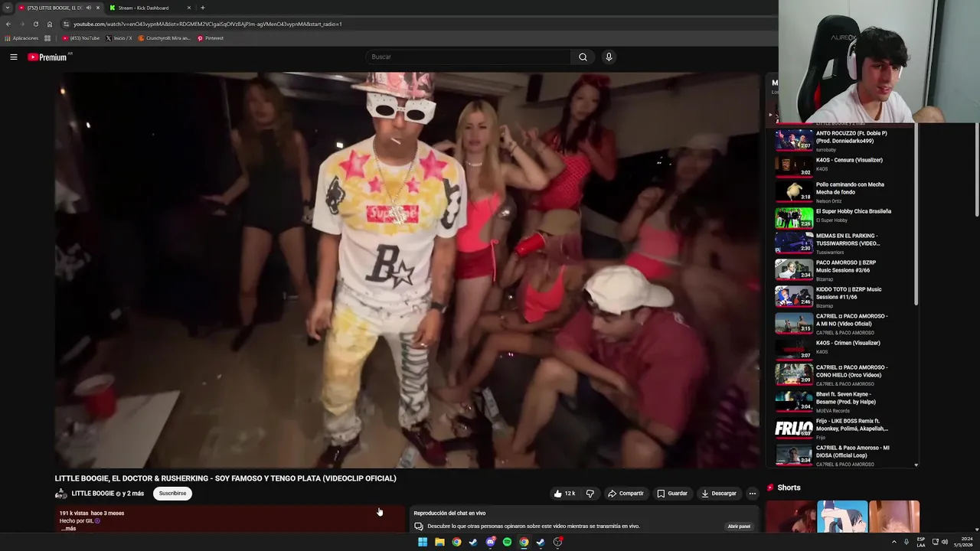Open taskbar clock and date

pos(963,542)
